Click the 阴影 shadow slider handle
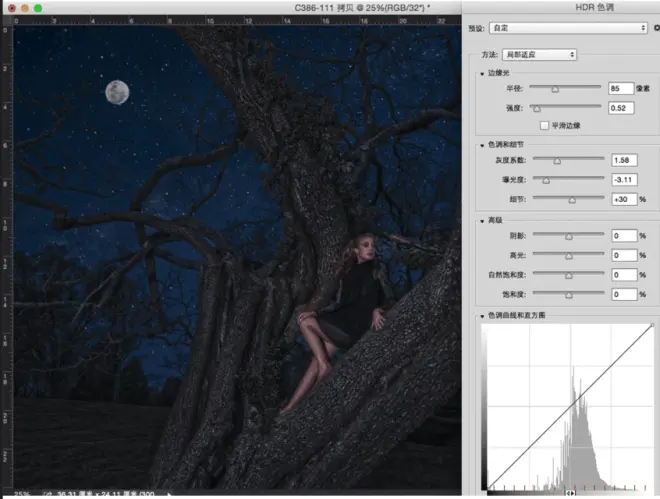The height and width of the screenshot is (499, 660). pyautogui.click(x=569, y=236)
